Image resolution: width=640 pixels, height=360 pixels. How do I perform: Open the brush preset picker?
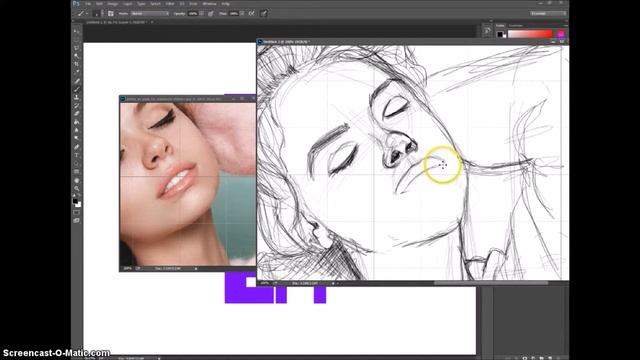(x=98, y=13)
